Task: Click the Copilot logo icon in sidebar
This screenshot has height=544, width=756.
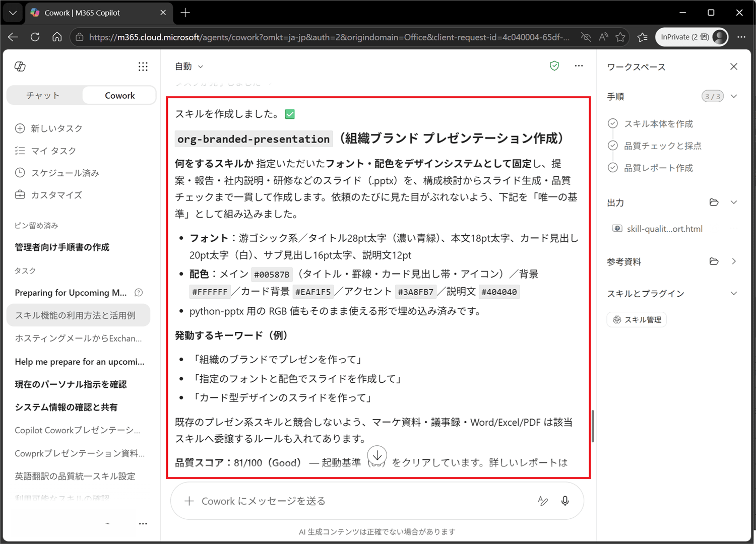Action: point(20,66)
